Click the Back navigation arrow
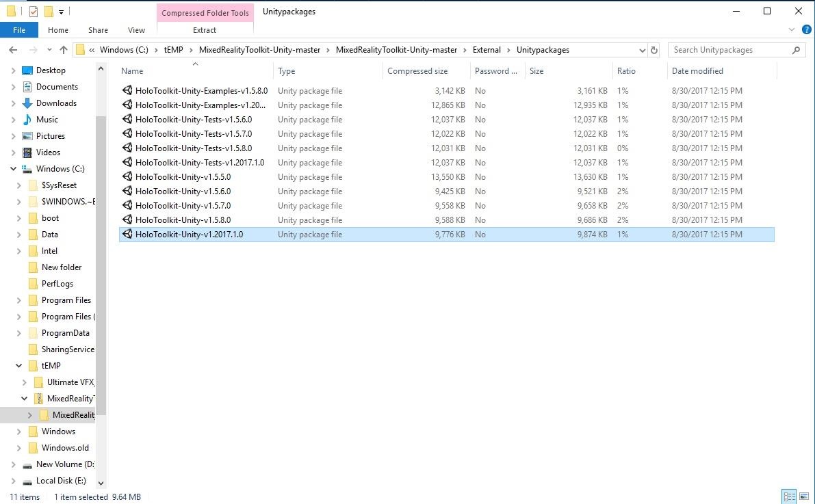This screenshot has height=504, width=815. [13, 50]
